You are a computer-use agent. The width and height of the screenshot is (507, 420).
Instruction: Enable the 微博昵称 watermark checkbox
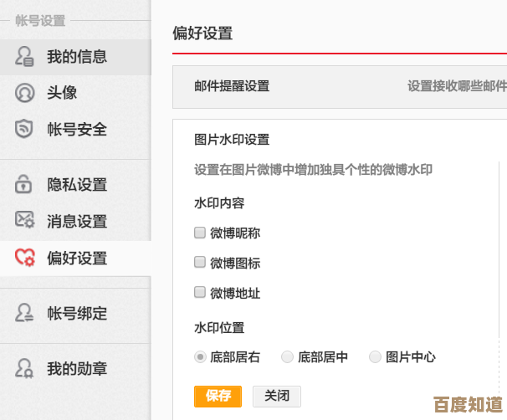point(200,233)
